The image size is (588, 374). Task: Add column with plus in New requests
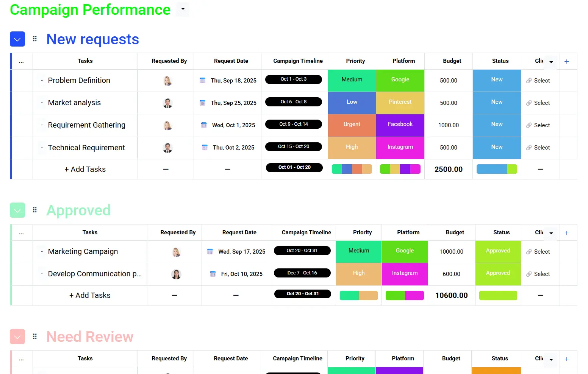(x=567, y=61)
